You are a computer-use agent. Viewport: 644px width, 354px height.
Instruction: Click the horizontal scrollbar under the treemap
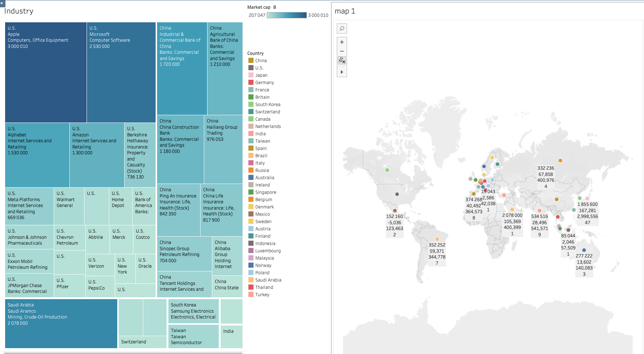tap(123, 353)
